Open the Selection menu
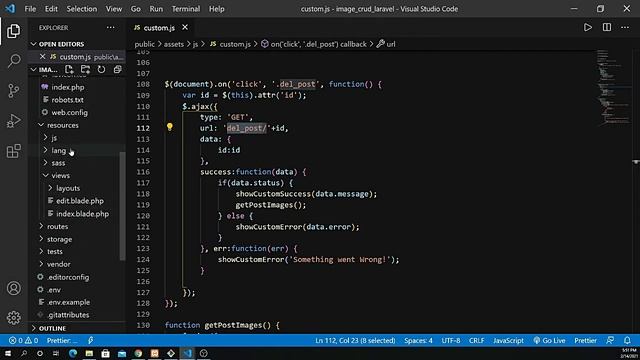Viewport: 640px width, 360px height. point(82,9)
